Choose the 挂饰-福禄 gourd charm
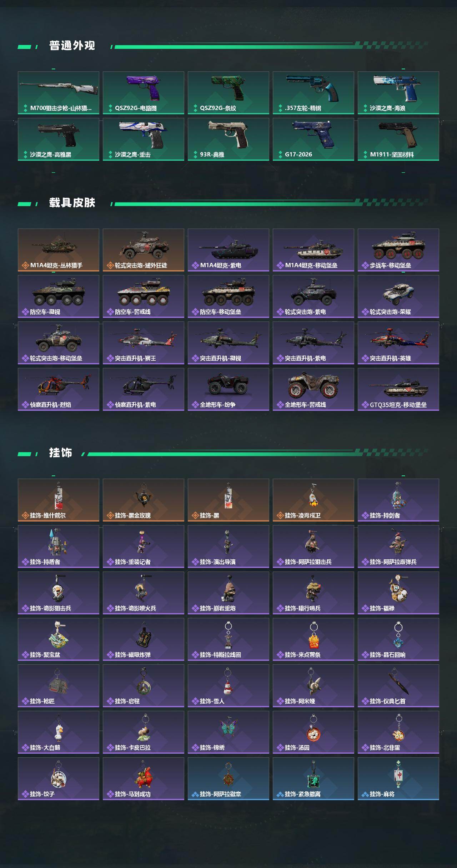Image resolution: width=457 pixels, height=868 pixels. pyautogui.click(x=398, y=593)
